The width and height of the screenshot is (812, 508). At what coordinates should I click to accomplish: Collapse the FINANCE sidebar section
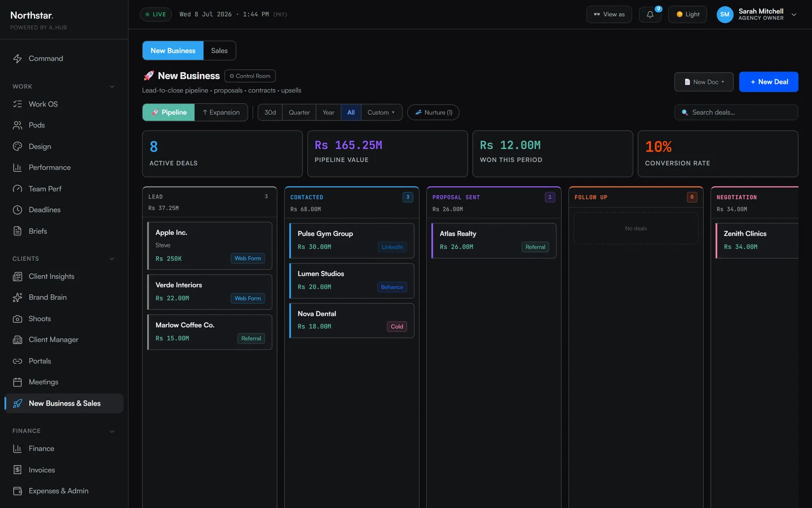tap(112, 431)
